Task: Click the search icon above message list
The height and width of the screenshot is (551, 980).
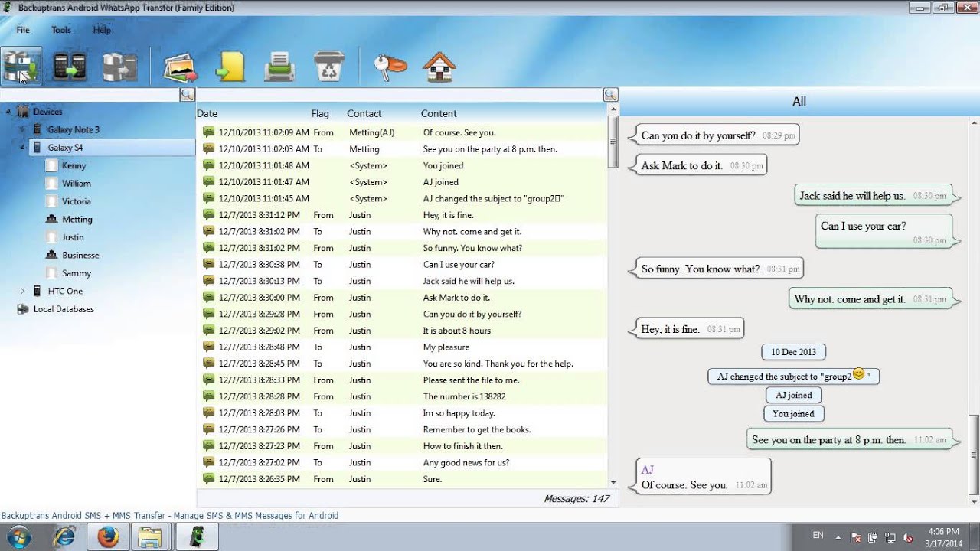Action: click(x=610, y=95)
